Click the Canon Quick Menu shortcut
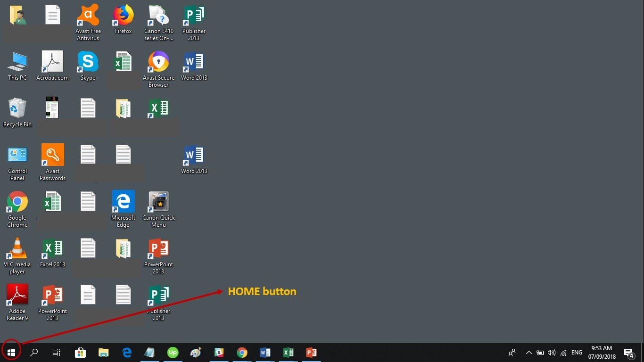The width and height of the screenshot is (644, 362). [158, 209]
